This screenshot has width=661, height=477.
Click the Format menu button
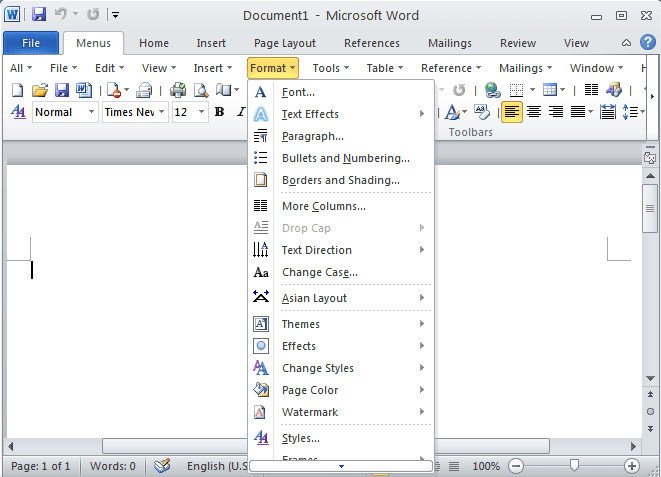(x=273, y=68)
